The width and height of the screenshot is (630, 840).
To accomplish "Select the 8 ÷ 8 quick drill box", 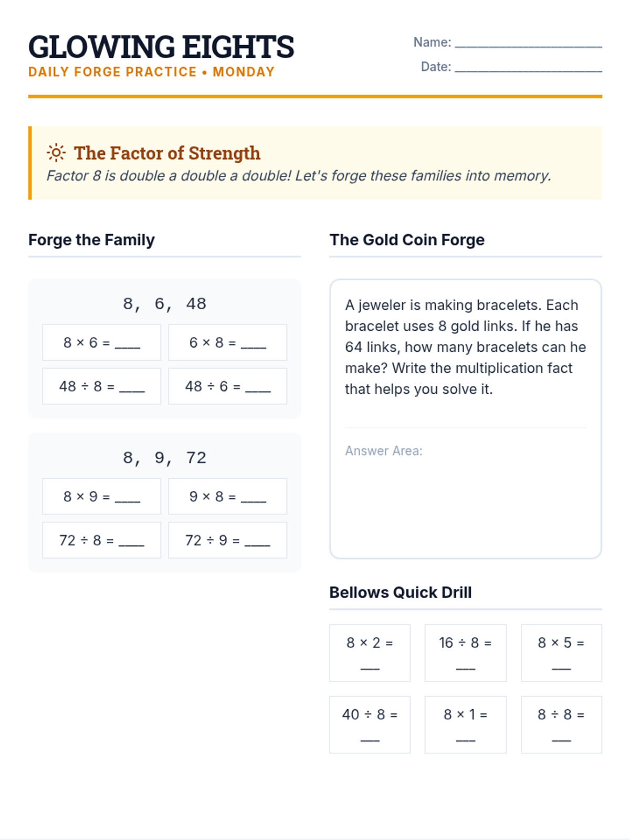I will tap(561, 724).
